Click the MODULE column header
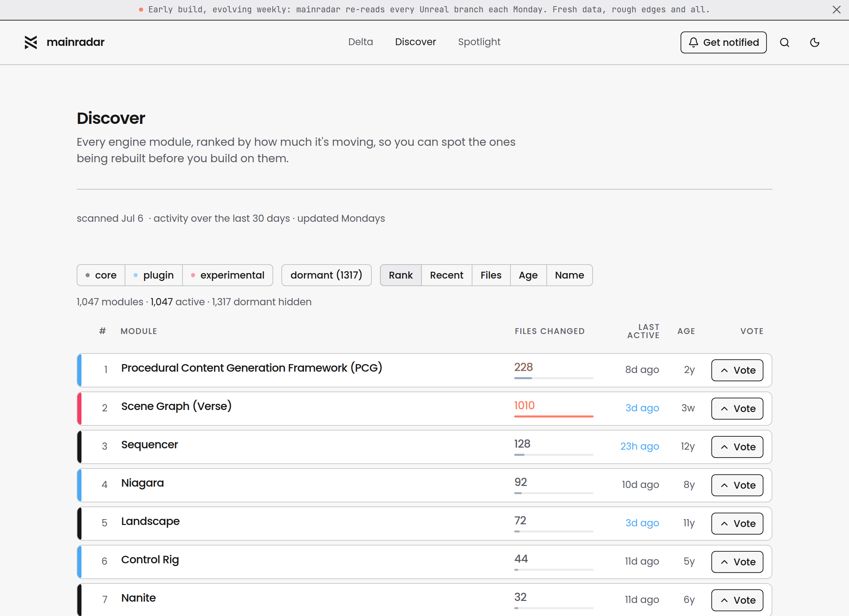Screen dimensions: 849x616 tap(139, 331)
